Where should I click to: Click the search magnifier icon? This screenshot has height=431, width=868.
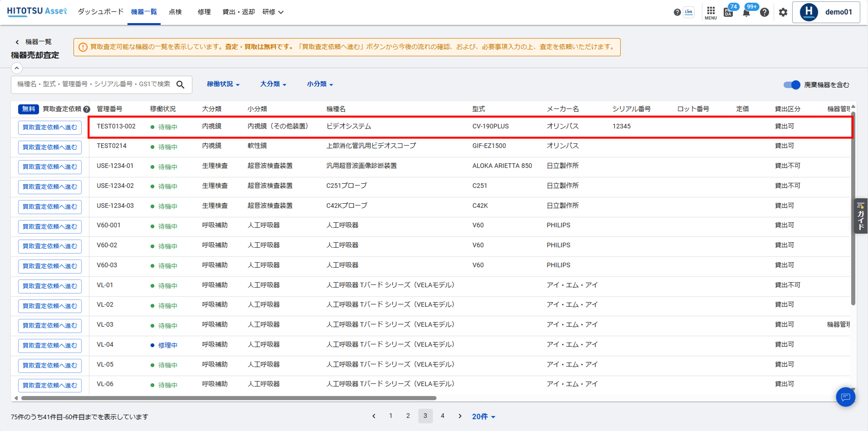tap(181, 85)
